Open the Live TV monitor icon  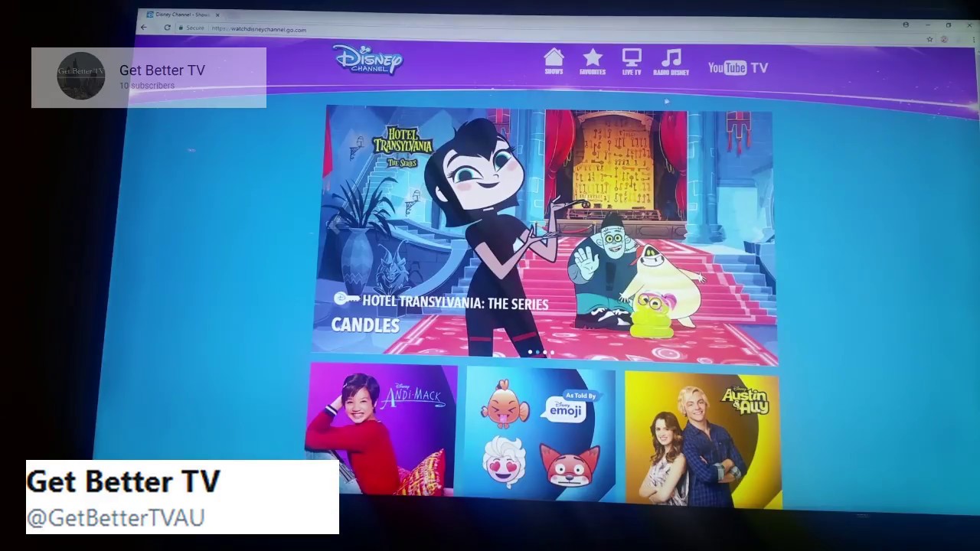(632, 62)
